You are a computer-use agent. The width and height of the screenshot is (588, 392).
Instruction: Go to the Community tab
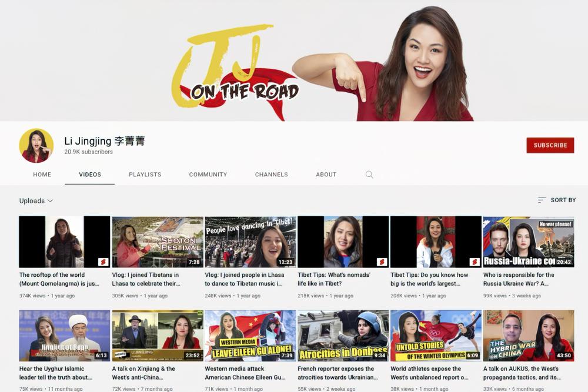208,175
